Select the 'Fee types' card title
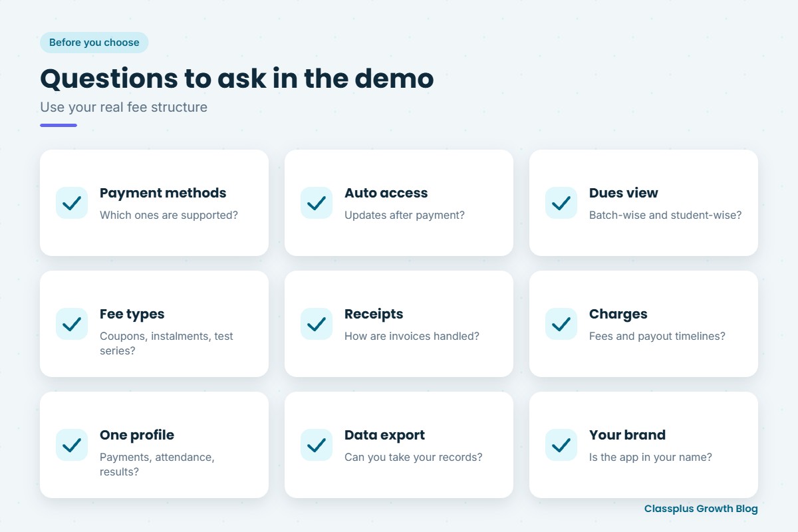Screen dimensions: 798x532 coord(132,314)
